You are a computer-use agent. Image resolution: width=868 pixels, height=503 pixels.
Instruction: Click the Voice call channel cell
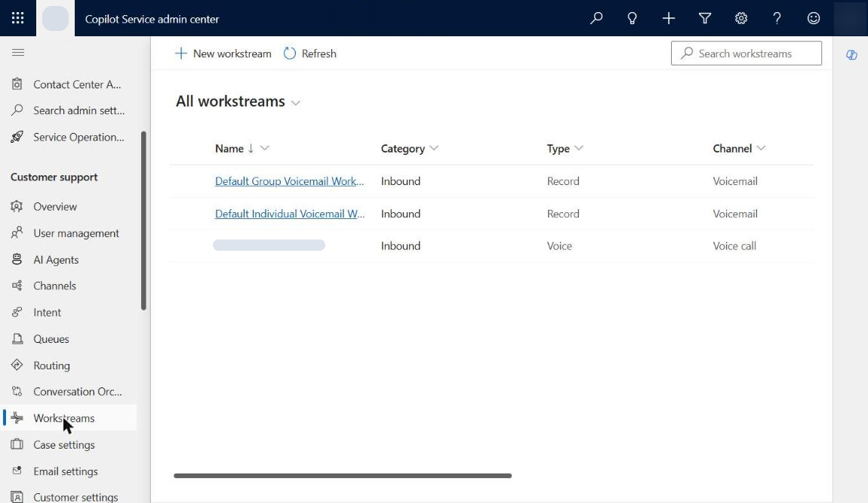[734, 246]
